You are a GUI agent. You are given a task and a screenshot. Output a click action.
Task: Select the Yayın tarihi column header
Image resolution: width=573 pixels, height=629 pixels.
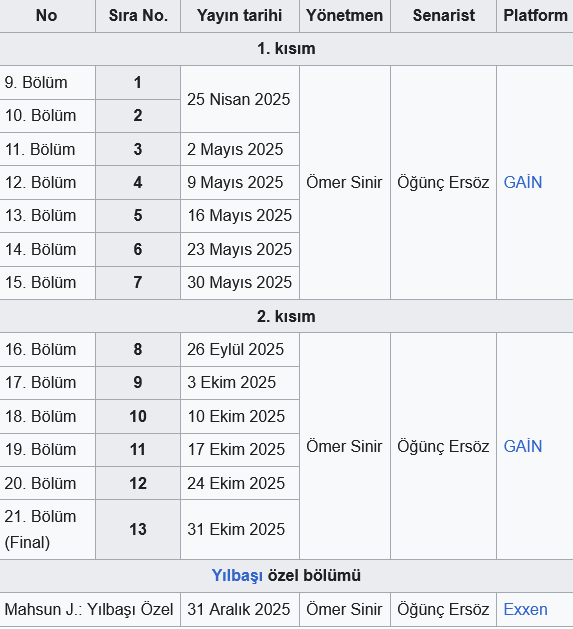click(x=240, y=16)
